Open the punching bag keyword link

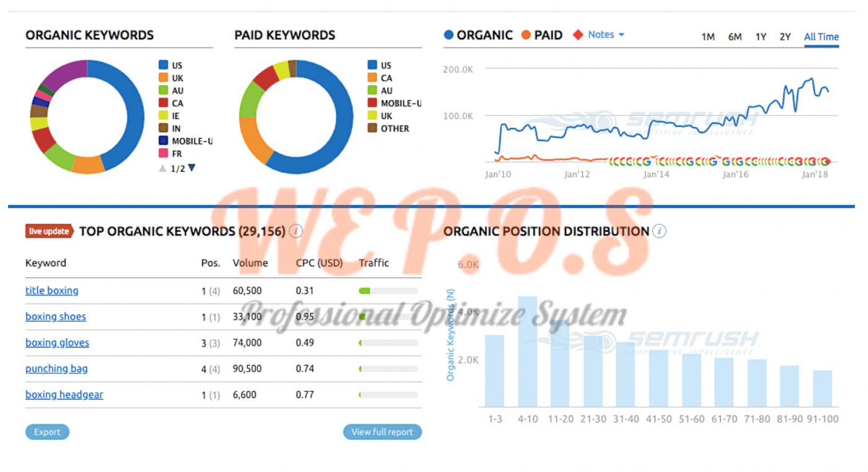56,368
